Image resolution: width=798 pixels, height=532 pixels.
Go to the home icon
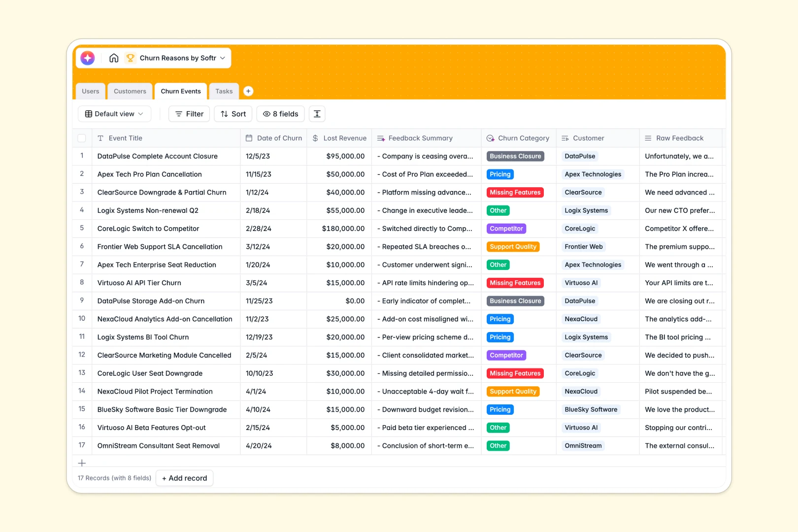pos(114,58)
